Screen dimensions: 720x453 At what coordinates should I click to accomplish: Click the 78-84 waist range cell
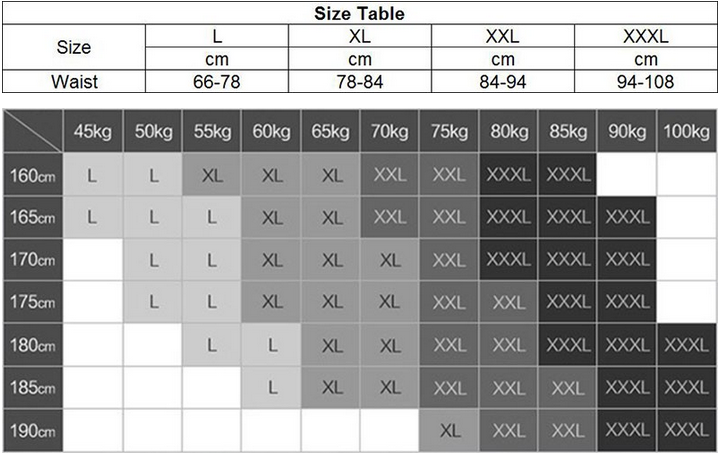click(x=359, y=83)
